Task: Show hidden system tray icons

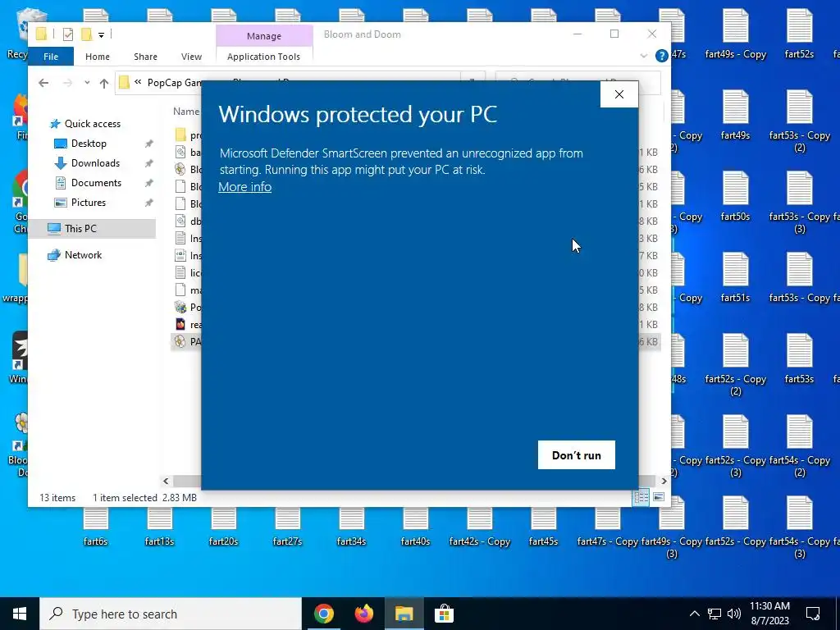Action: (694, 614)
